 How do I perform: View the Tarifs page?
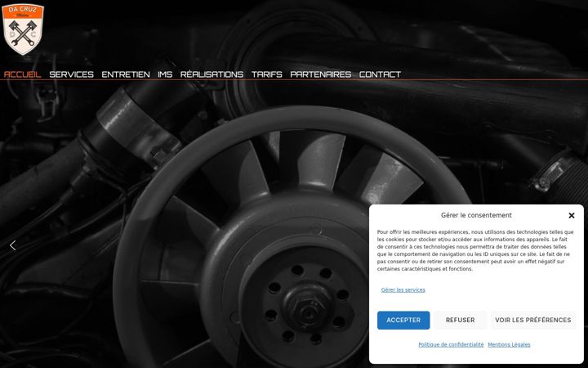click(267, 74)
